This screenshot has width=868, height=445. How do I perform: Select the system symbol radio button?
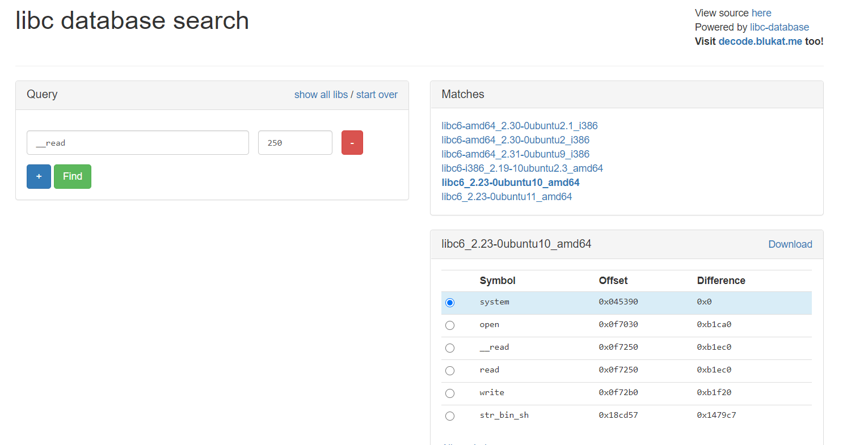(x=450, y=303)
